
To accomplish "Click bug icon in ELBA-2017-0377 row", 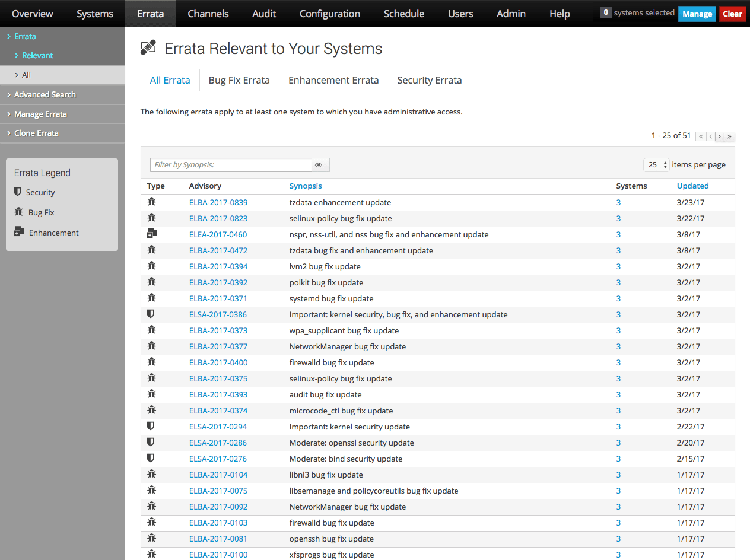I will click(x=152, y=346).
